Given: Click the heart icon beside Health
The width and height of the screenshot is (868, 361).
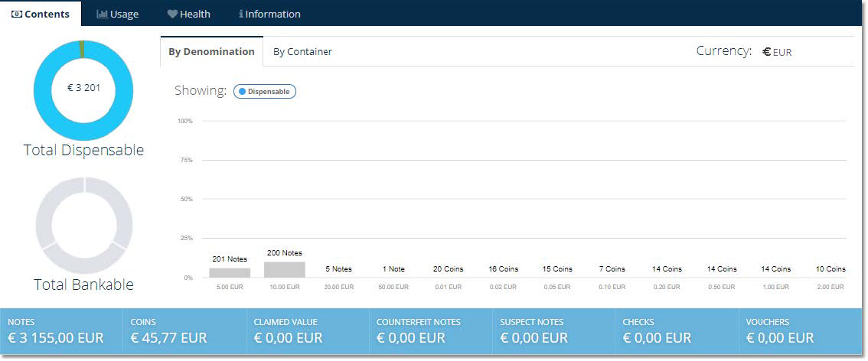Looking at the screenshot, I should click(x=172, y=15).
